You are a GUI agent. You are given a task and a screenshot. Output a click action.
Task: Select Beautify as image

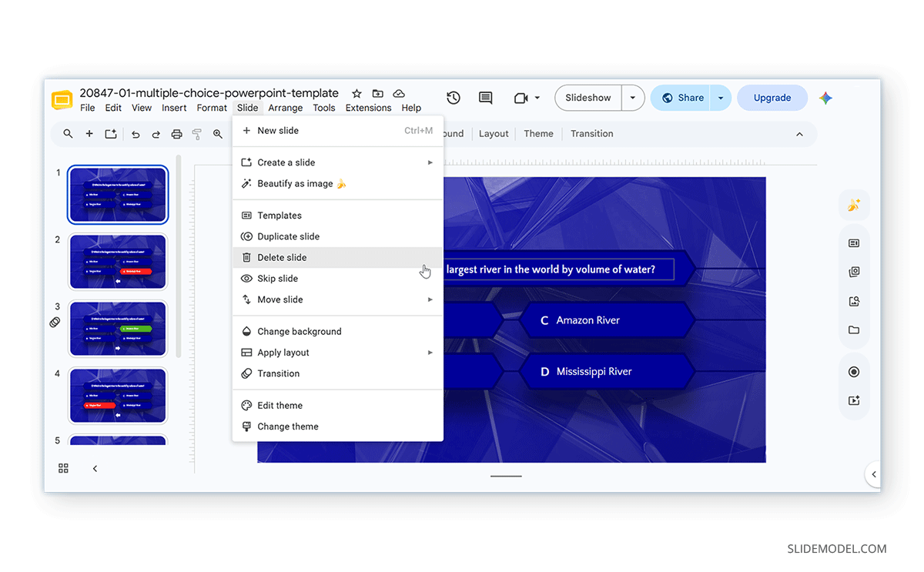(338, 183)
